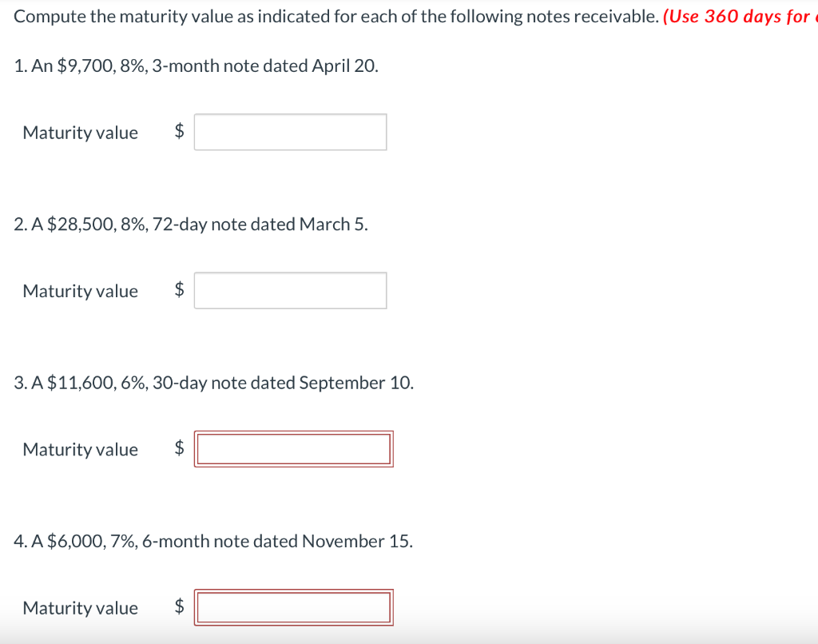The image size is (818, 644).
Task: Click the maturity value input for question 2
Action: (x=290, y=289)
